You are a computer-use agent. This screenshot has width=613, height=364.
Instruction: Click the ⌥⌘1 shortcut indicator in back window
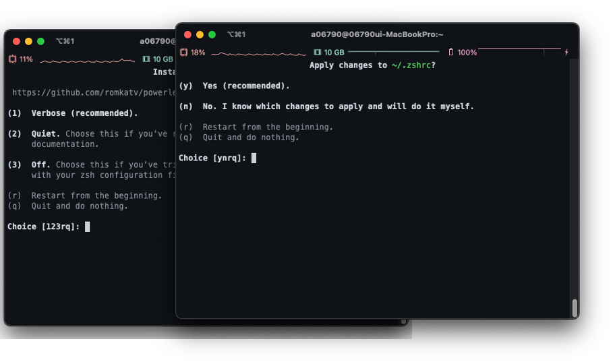click(x=65, y=41)
